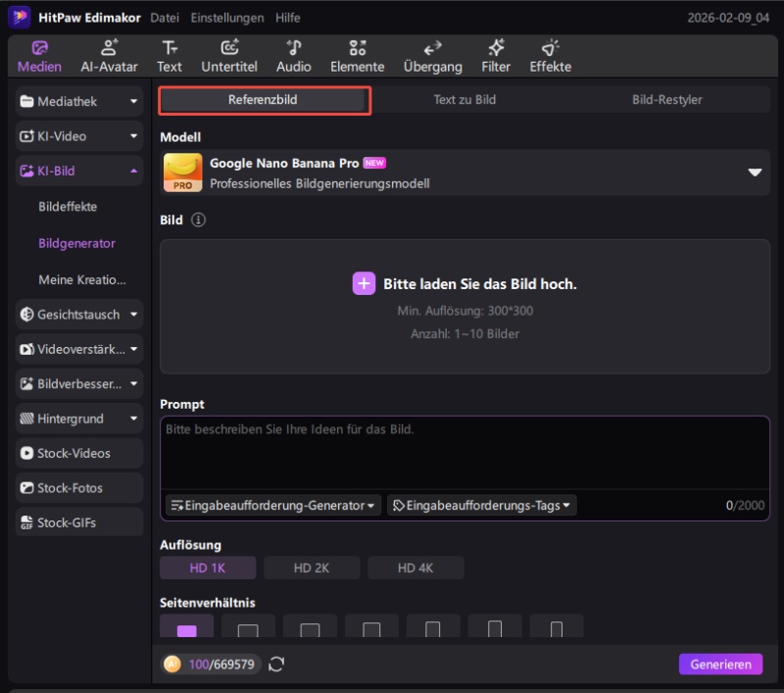Click the credits refresh icon
This screenshot has height=693, width=784.
click(276, 665)
